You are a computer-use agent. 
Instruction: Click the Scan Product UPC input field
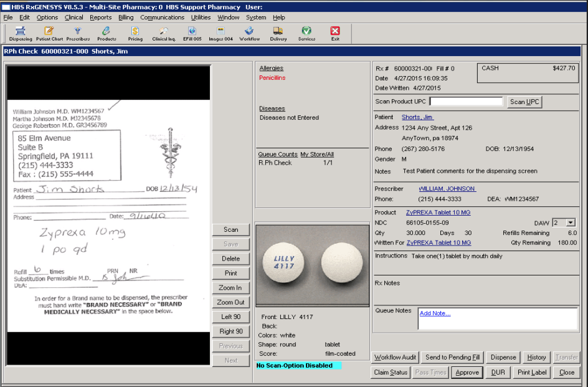tap(466, 102)
